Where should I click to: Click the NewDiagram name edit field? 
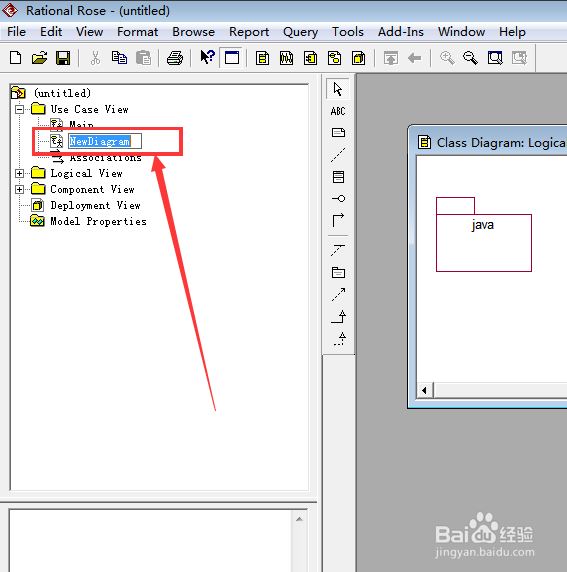pos(105,141)
